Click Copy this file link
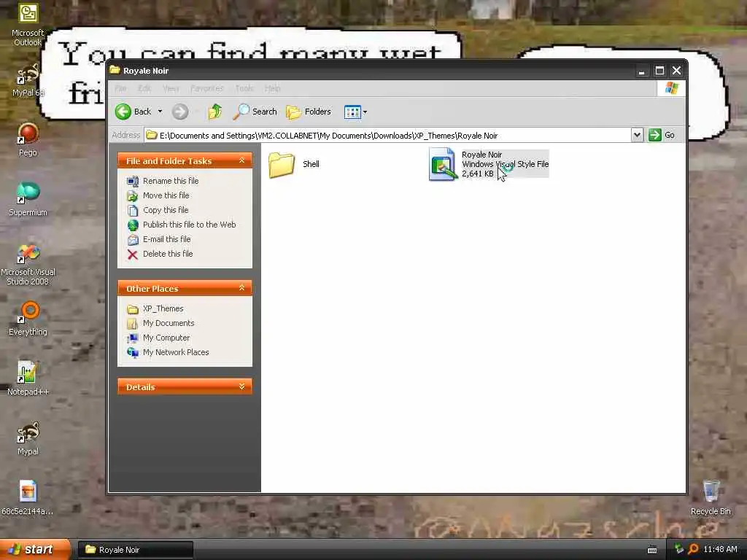This screenshot has height=560, width=747. 166,210
